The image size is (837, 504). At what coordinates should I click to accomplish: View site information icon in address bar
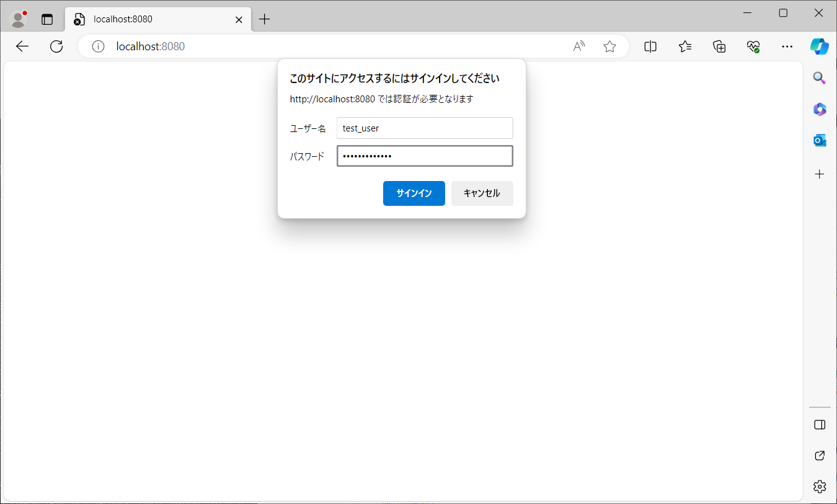pos(98,46)
